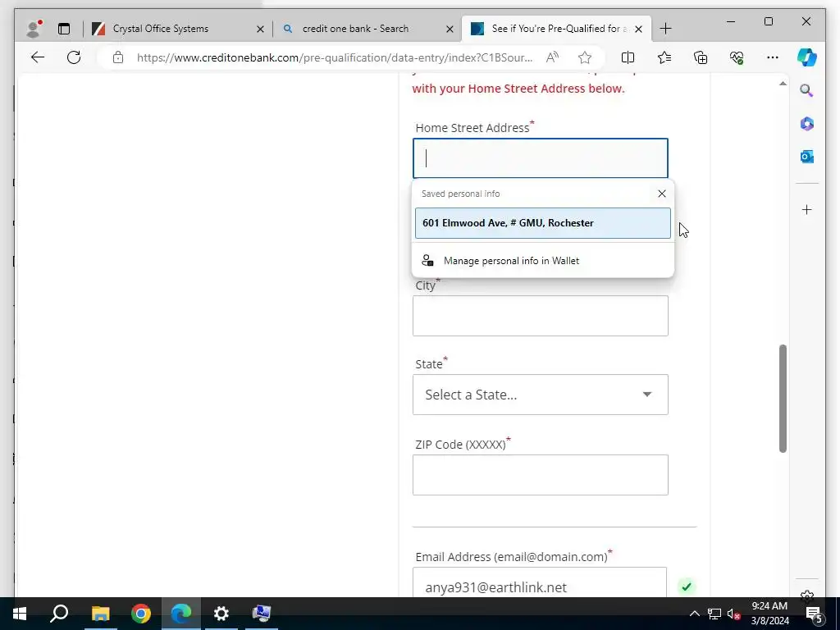Close the Crystal Office Systems tab
This screenshot has height=630, width=840.
coord(260,29)
